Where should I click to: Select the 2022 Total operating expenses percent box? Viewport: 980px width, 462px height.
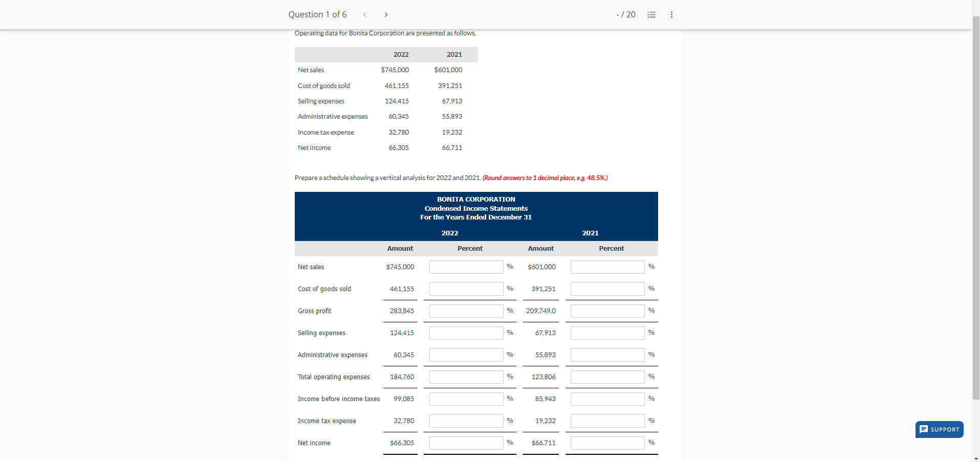click(466, 377)
